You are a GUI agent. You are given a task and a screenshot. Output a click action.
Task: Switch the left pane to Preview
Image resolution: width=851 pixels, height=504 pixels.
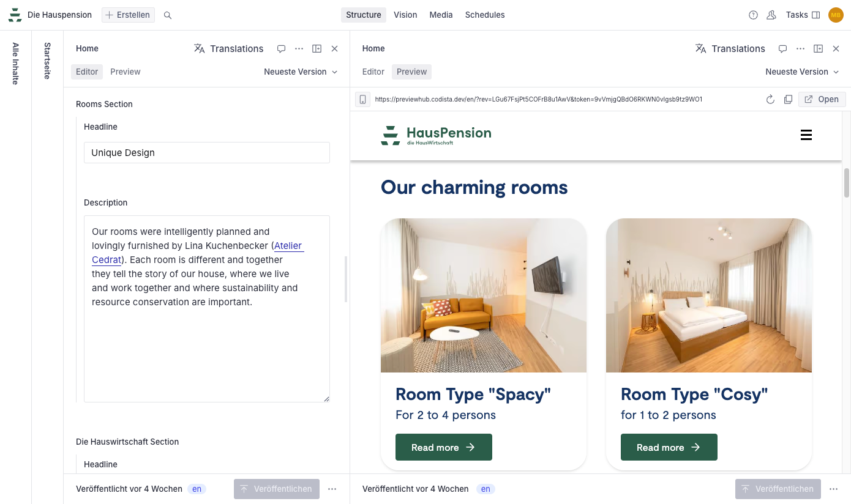[125, 72]
